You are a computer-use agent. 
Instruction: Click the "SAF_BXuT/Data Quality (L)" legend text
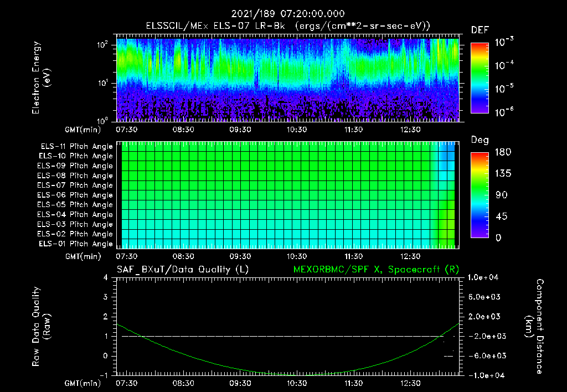pyautogui.click(x=183, y=270)
